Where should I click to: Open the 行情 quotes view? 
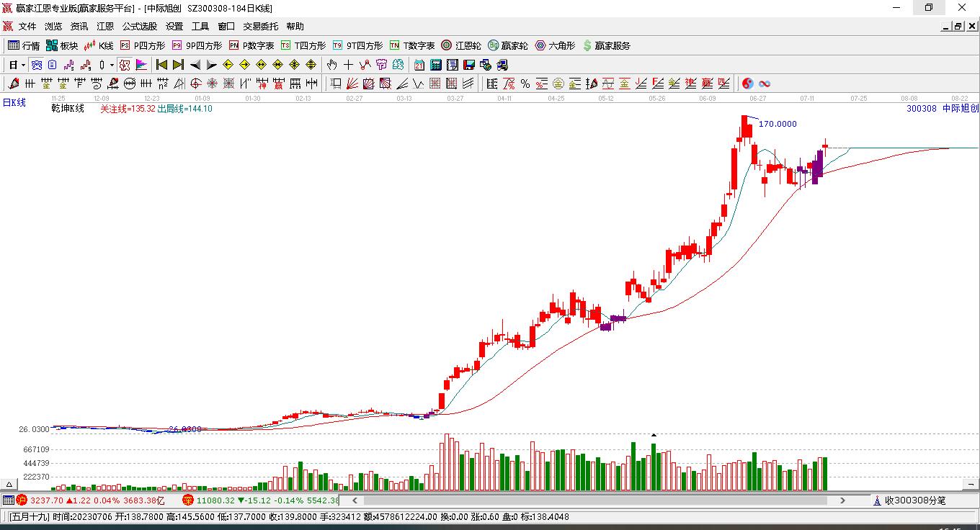pos(24,45)
